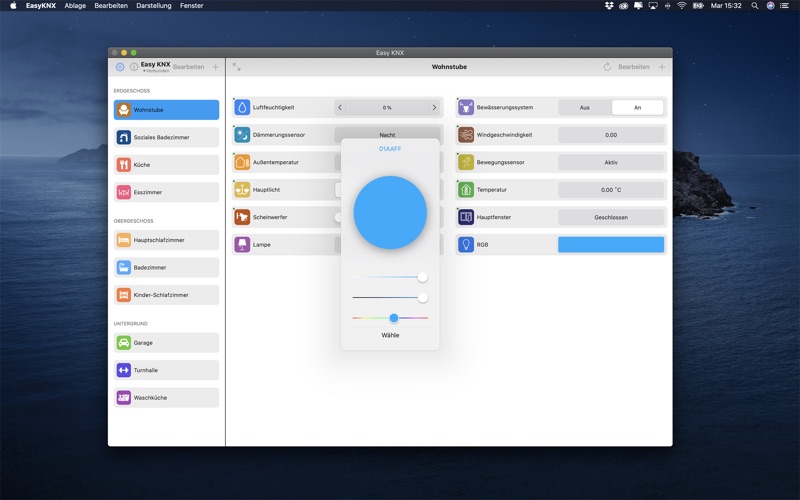Screen dimensions: 800x500
Task: Click the RGB light bulb icon
Action: pyautogui.click(x=466, y=245)
